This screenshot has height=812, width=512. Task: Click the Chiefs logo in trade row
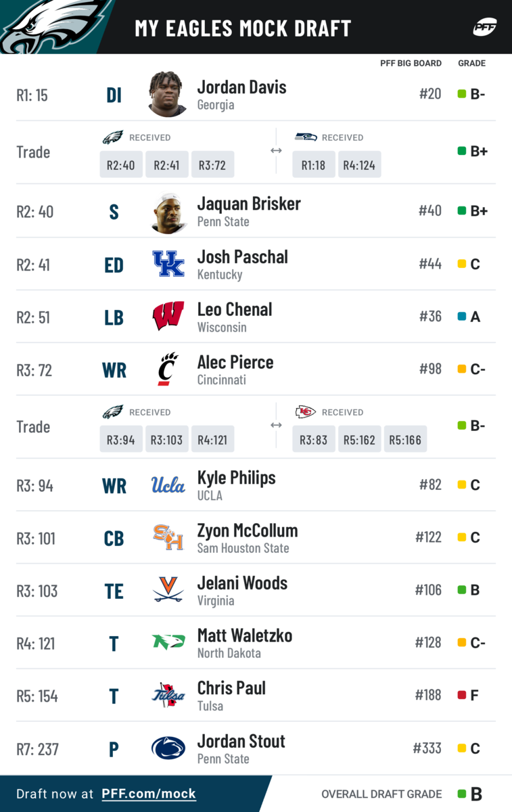(x=306, y=412)
